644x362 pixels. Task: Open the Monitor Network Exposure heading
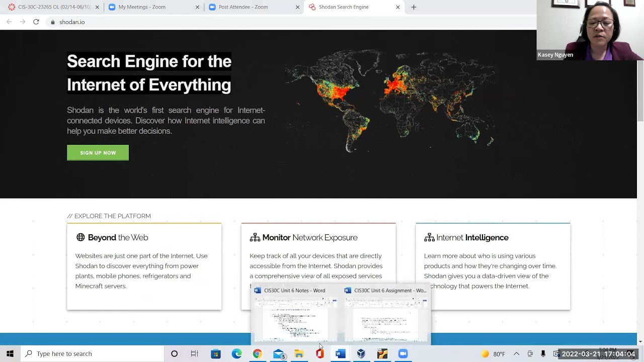coord(310,237)
